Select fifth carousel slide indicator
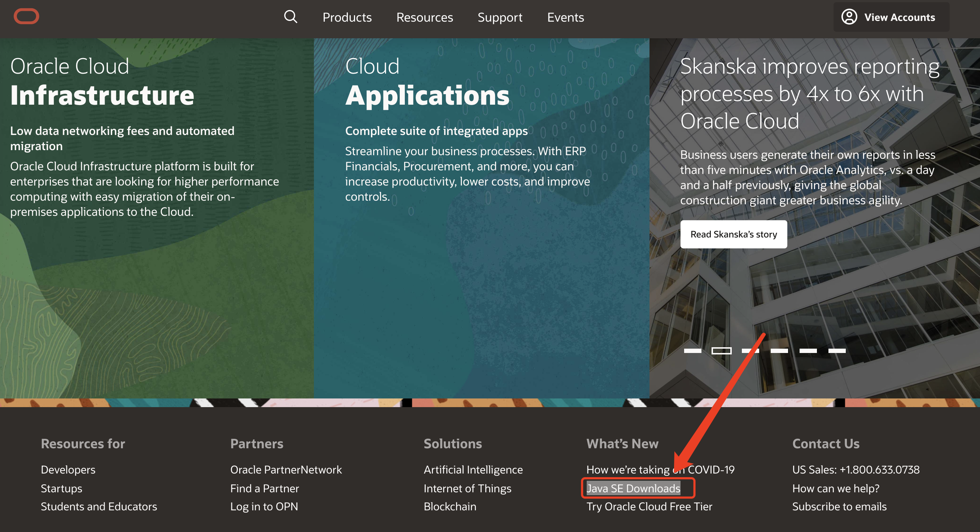Image resolution: width=980 pixels, height=532 pixels. (808, 350)
